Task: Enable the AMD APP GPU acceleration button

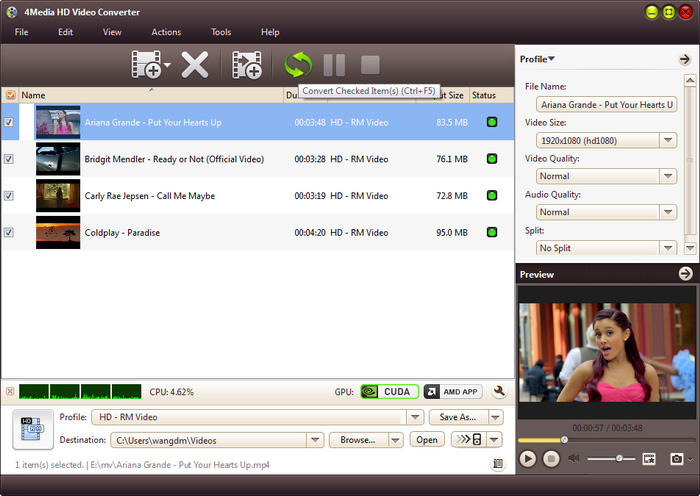Action: pos(453,392)
